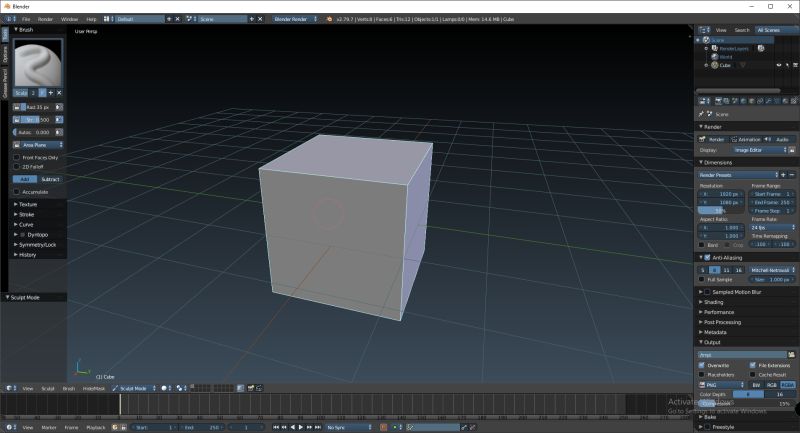Image resolution: width=800 pixels, height=433 pixels.
Task: Open the Sculpt menu in viewport header
Action: coord(48,389)
